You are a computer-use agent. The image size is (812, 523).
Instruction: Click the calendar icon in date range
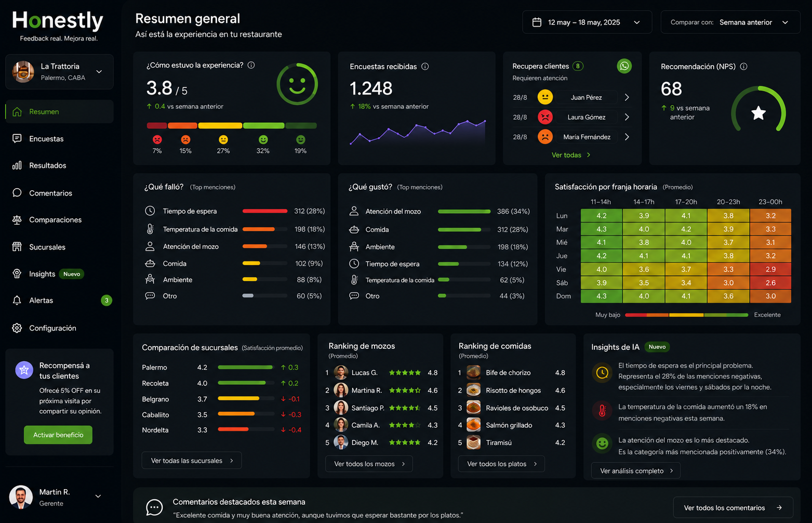(x=537, y=22)
